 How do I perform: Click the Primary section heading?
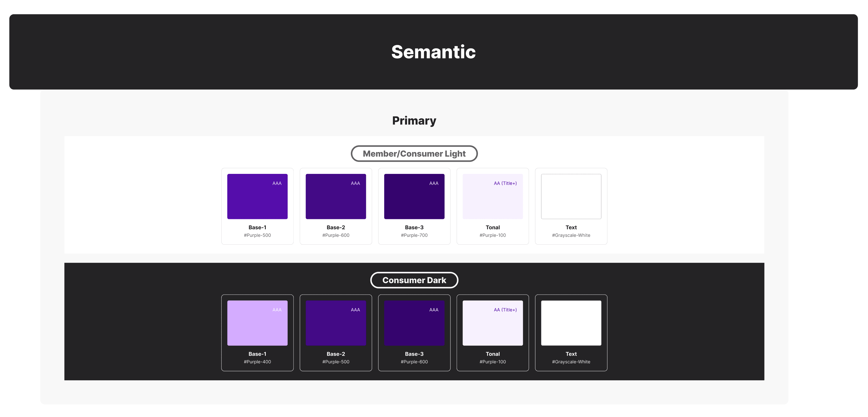(414, 121)
